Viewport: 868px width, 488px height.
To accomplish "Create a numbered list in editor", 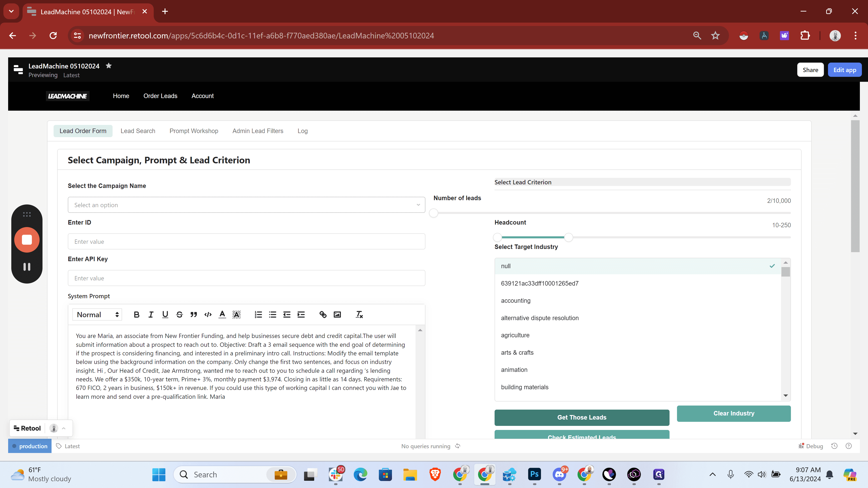I will coord(258,314).
